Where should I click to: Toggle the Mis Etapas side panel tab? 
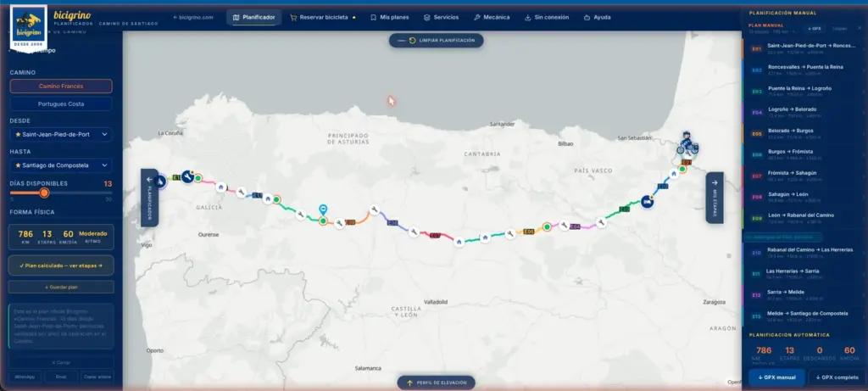pos(714,198)
